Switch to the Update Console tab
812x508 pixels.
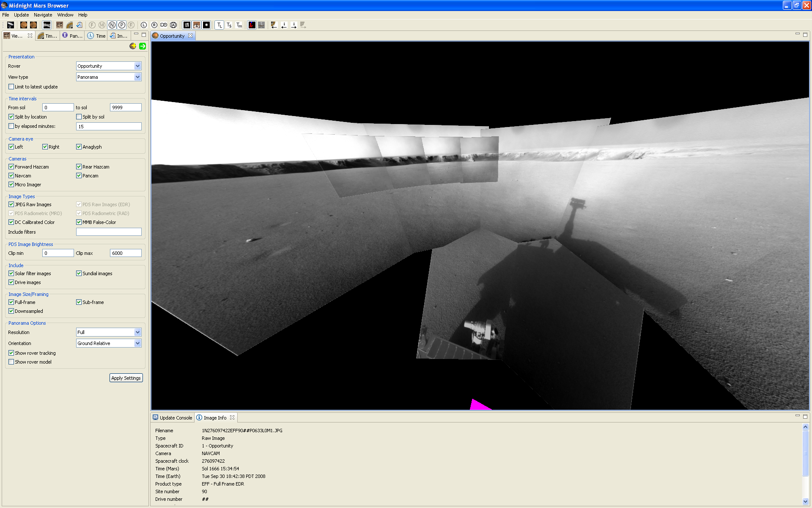[x=173, y=418]
